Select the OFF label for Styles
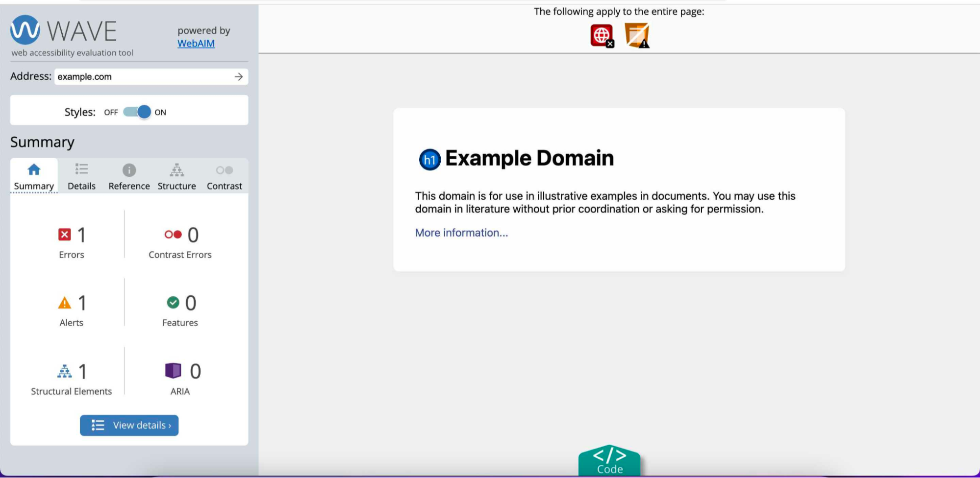Screen dimensions: 980x478 click(x=111, y=112)
